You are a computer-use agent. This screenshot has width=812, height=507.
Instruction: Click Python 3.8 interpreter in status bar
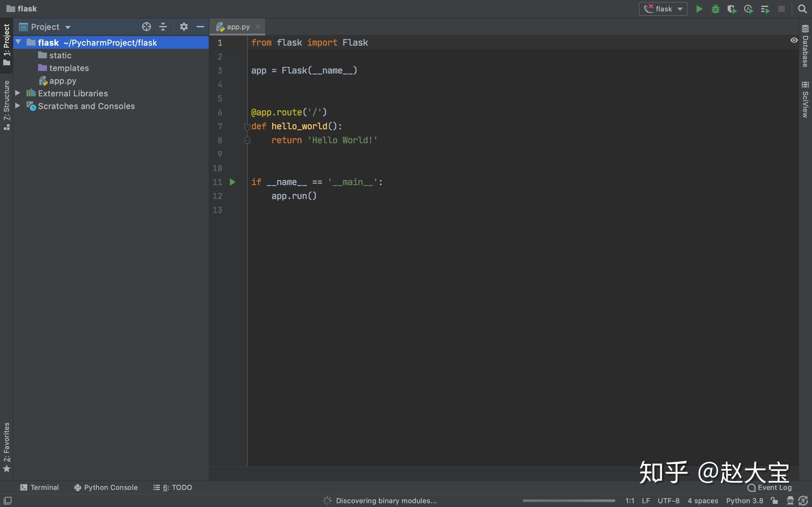(x=744, y=501)
